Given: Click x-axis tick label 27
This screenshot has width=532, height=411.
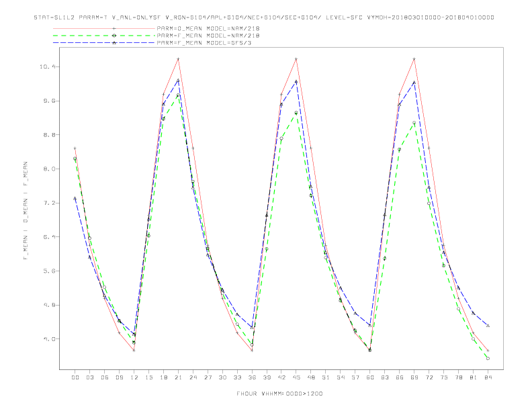Looking at the screenshot, I should (208, 377).
